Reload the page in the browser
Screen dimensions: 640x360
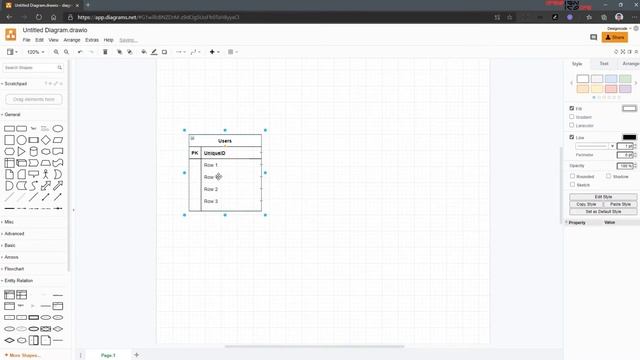(39, 17)
